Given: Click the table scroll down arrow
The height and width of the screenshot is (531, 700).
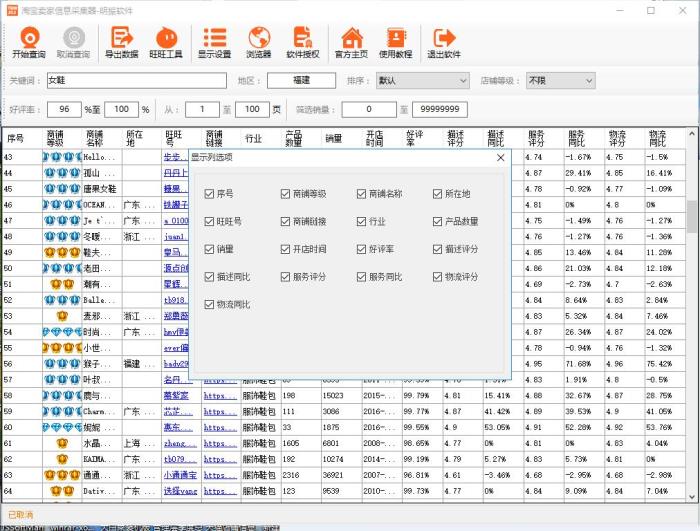Looking at the screenshot, I should point(692,497).
